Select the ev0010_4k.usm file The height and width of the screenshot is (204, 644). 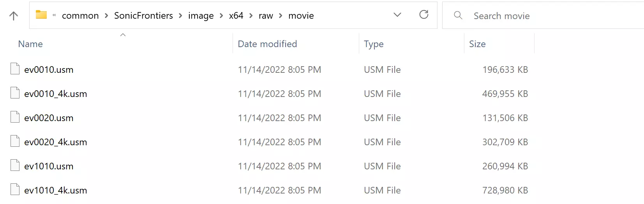[56, 94]
